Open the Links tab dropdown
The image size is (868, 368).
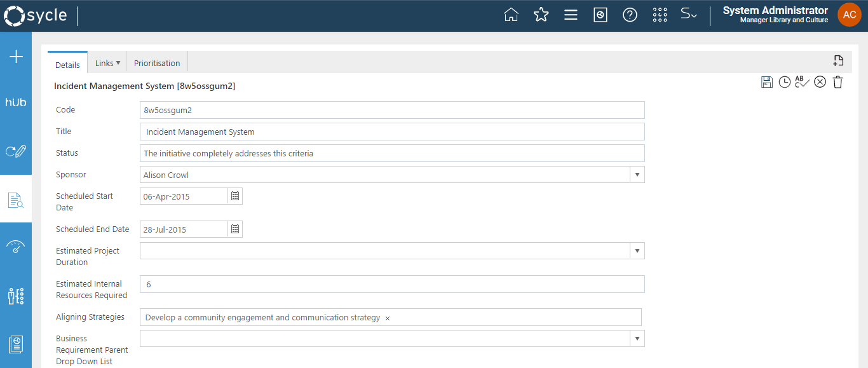pyautogui.click(x=107, y=63)
